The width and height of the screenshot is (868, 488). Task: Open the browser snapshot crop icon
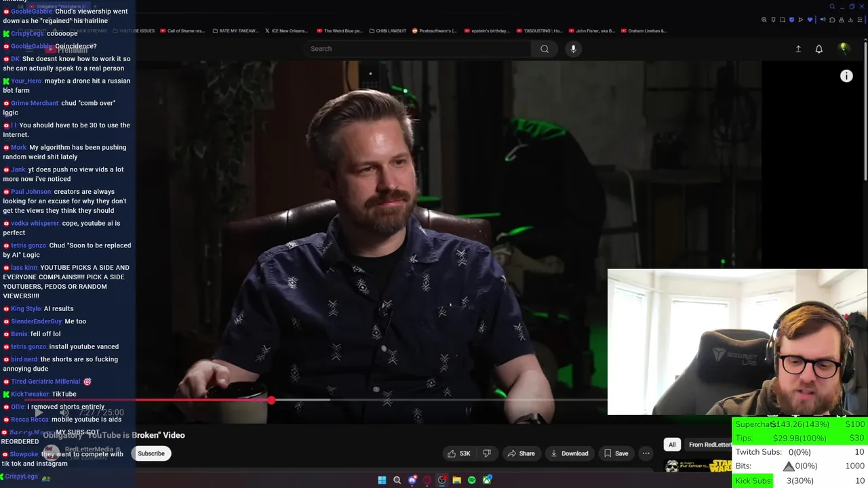(x=783, y=20)
